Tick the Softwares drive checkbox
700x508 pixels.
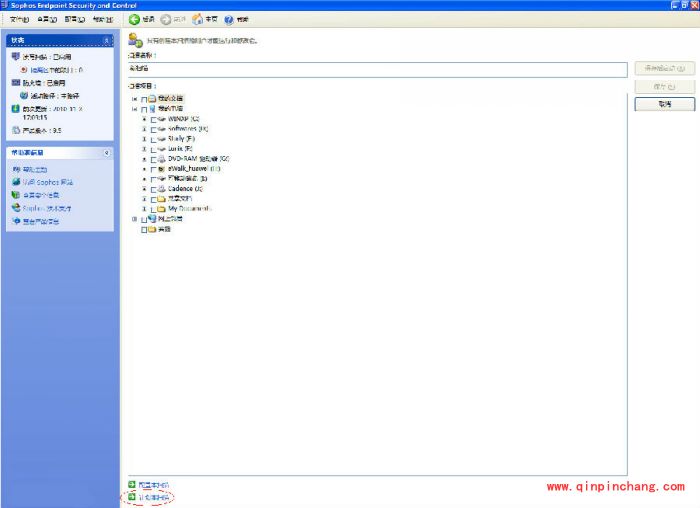point(153,130)
